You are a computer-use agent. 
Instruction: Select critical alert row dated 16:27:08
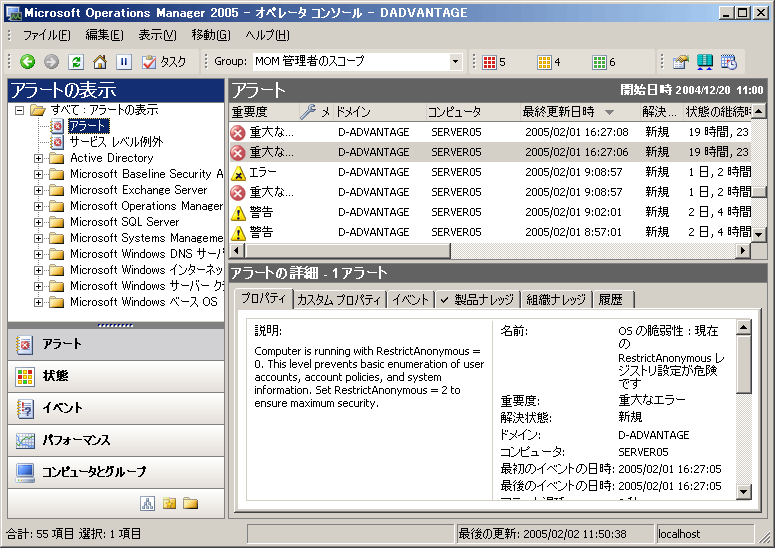pos(490,132)
